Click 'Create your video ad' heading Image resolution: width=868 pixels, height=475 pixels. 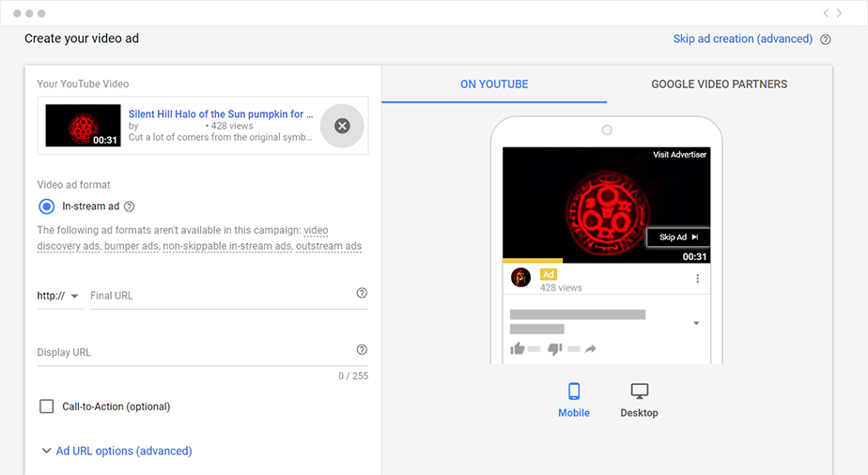(82, 38)
